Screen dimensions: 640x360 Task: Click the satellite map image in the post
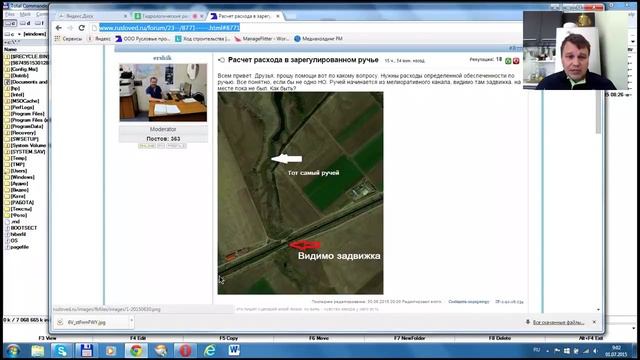(x=300, y=193)
